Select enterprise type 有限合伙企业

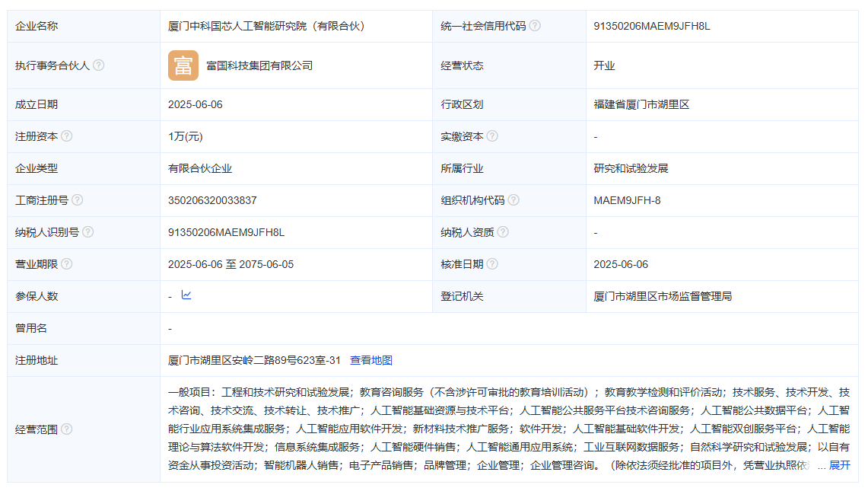[x=200, y=168]
